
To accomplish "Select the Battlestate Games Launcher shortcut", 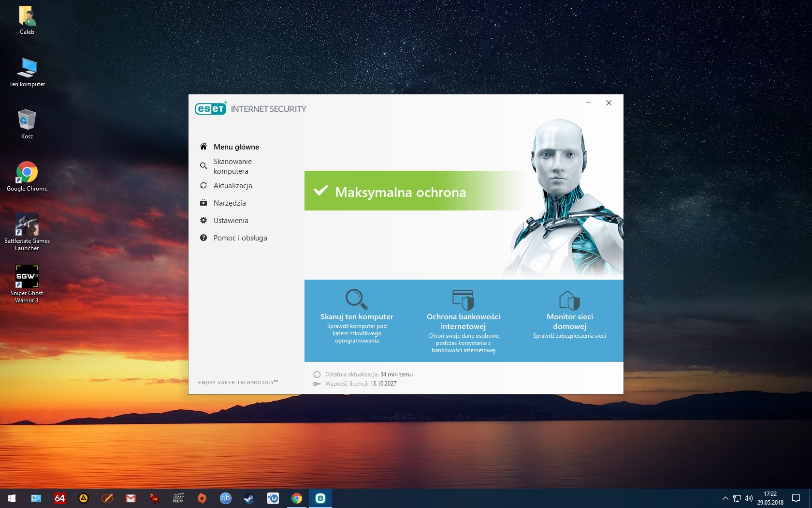I will tap(27, 232).
